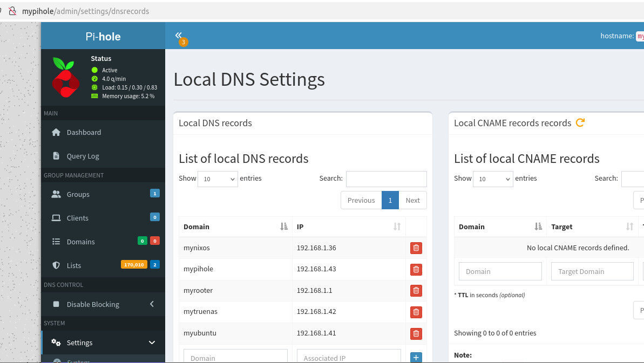644x363 pixels.
Task: Delete the mynixos DNS record
Action: pyautogui.click(x=416, y=248)
